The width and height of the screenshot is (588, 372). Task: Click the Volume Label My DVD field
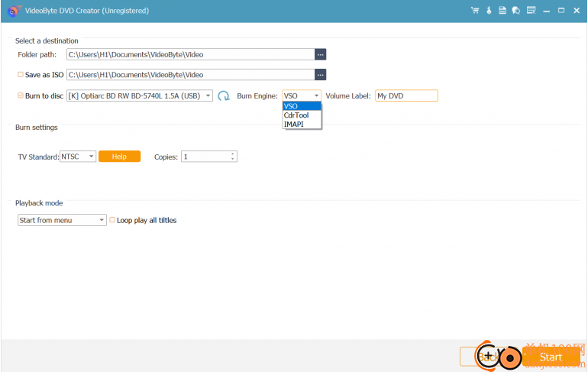[406, 95]
